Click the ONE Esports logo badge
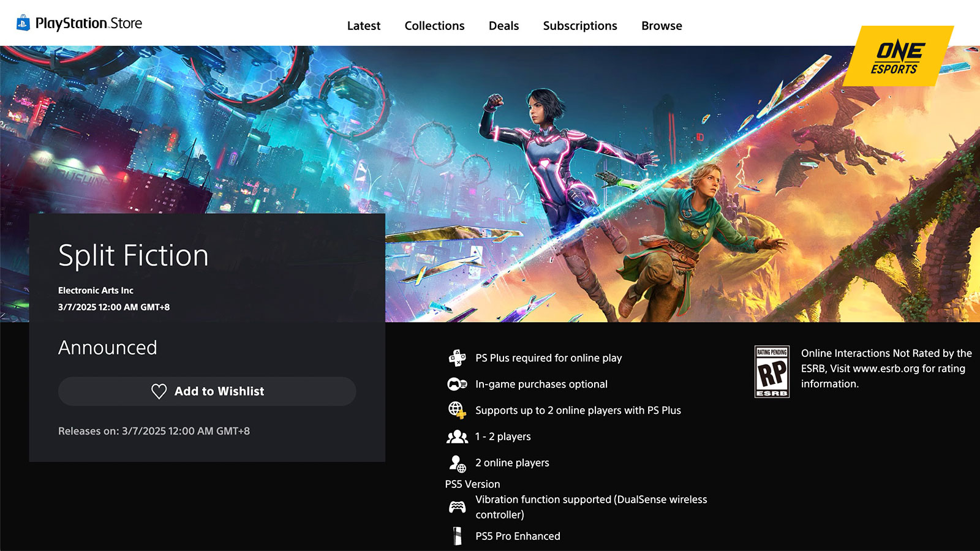980x551 pixels. 898,57
